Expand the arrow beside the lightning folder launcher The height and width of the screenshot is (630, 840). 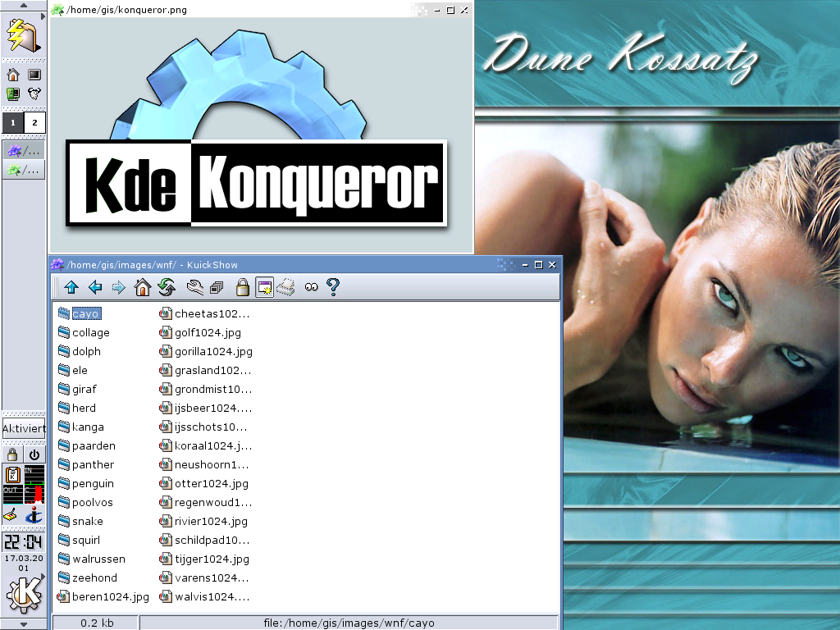pyautogui.click(x=43, y=16)
